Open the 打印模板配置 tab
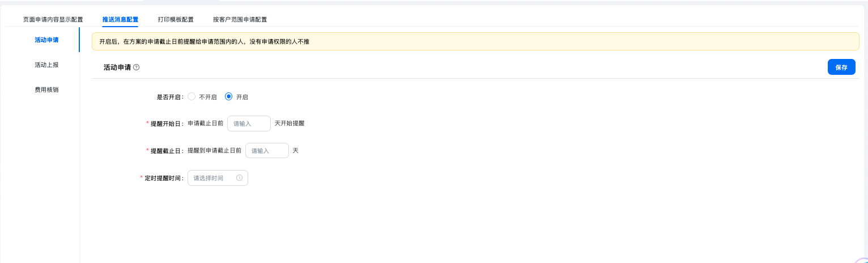 (x=176, y=19)
